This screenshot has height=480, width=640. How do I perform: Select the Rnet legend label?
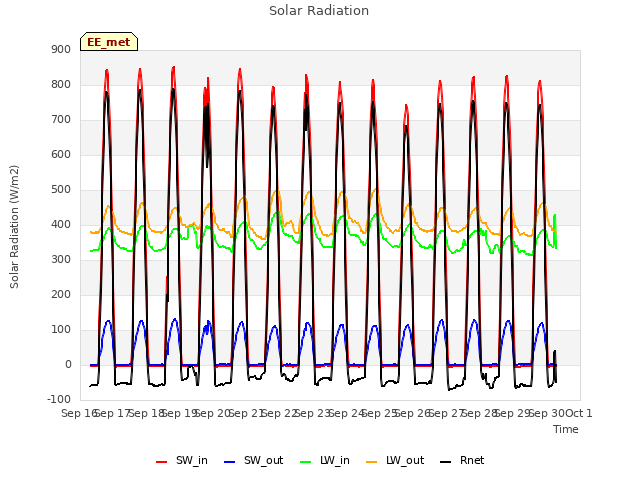click(x=472, y=460)
